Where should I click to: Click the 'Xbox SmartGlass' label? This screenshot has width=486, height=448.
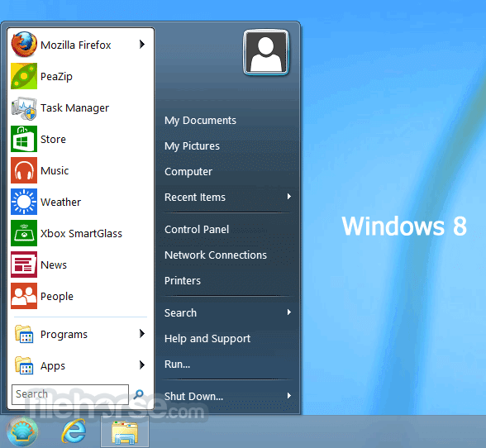pos(81,233)
